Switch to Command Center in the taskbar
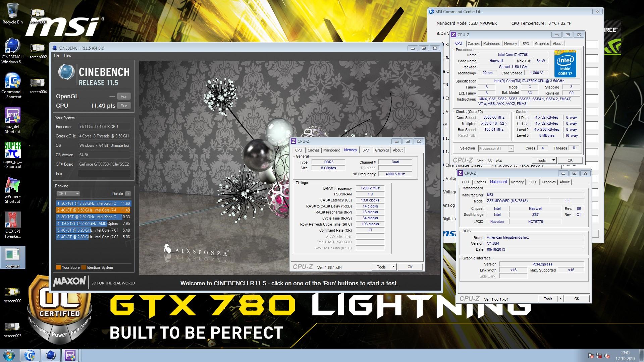 click(30, 355)
